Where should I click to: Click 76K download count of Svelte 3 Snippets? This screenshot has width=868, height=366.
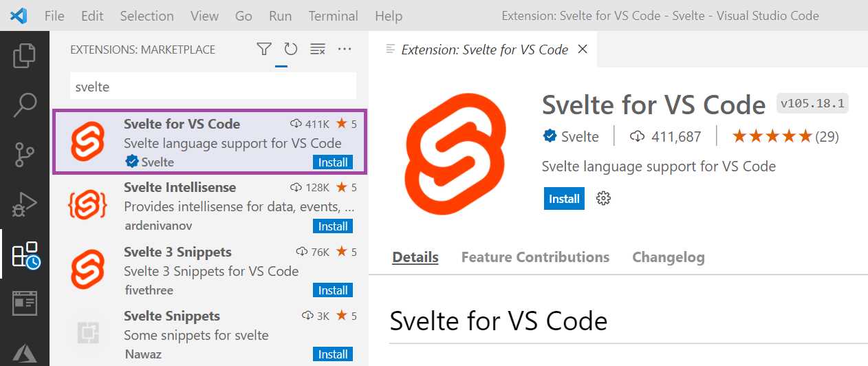coord(313,252)
